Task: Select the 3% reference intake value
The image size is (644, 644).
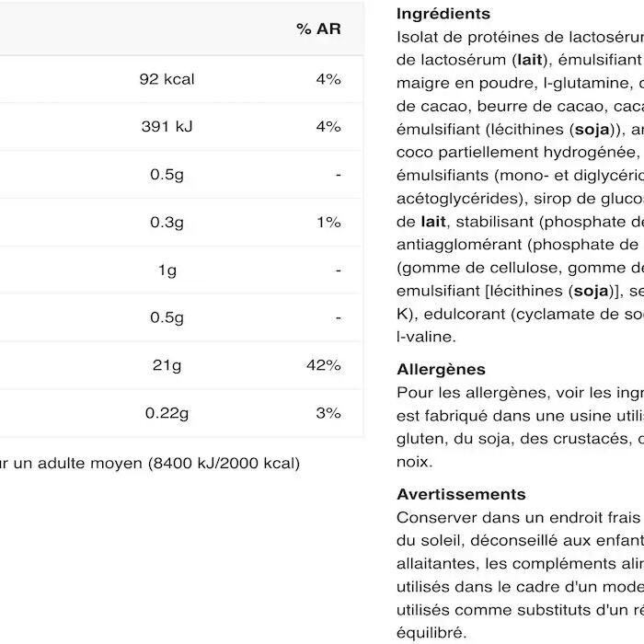Action: [328, 413]
